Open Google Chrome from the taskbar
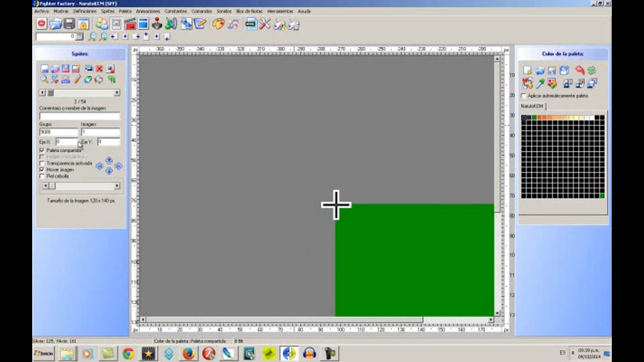The height and width of the screenshot is (362, 644). click(128, 353)
